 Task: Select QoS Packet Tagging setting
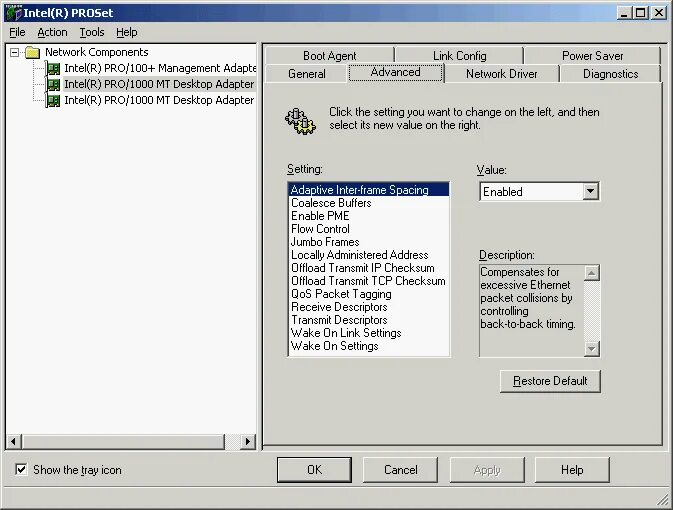click(369, 294)
